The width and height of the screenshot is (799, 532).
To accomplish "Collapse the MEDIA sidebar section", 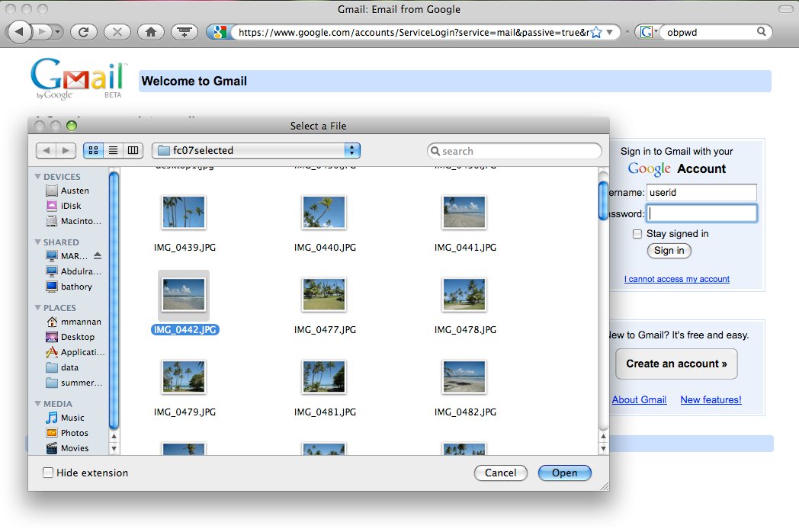I will [37, 404].
